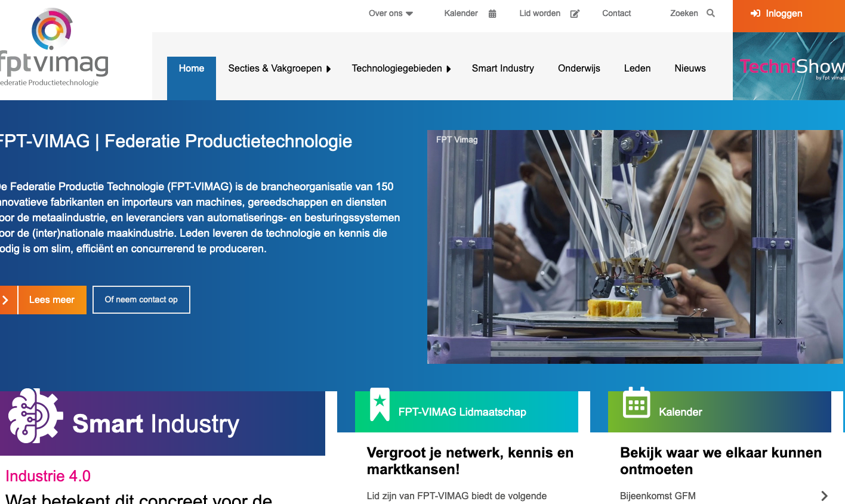Expand the Technologiegebieden submenu arrow
845x504 pixels.
coord(449,69)
